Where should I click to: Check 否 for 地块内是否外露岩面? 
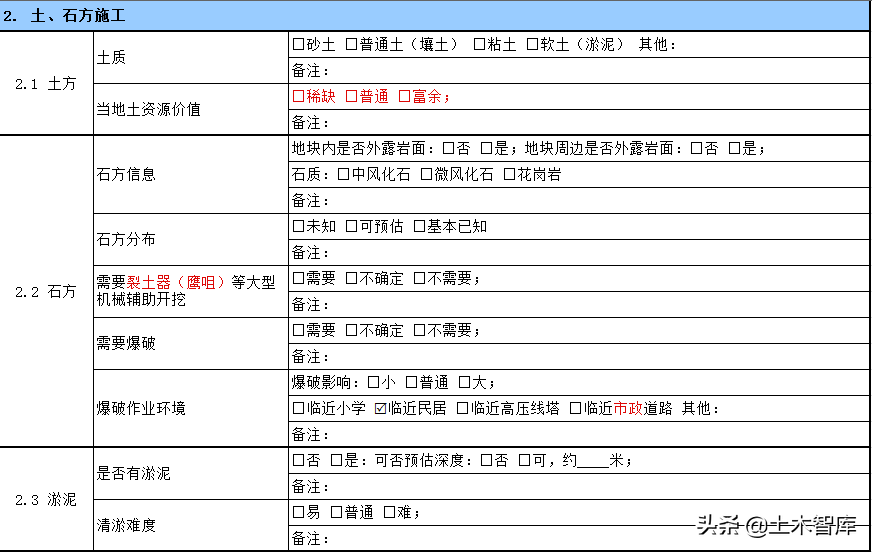coord(448,148)
